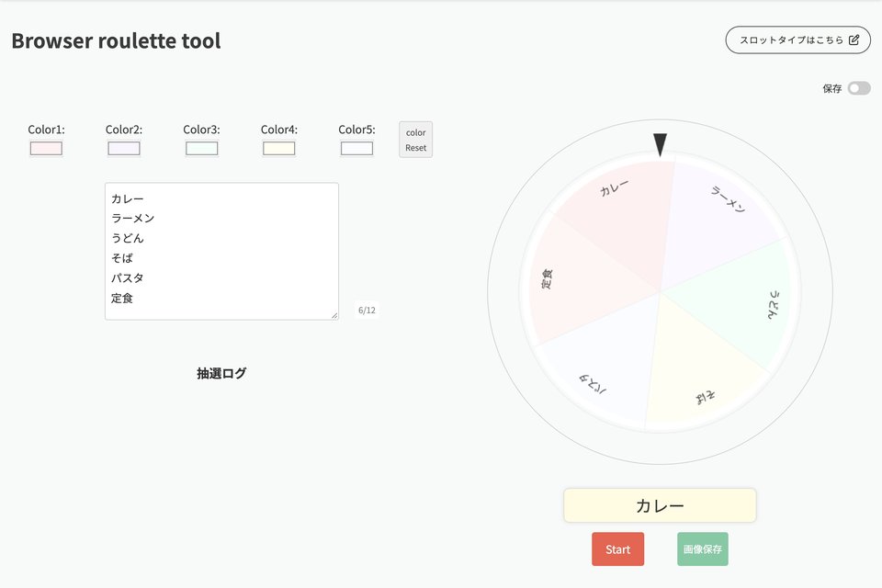Start the roulette spin
This screenshot has width=882, height=588.
coord(617,549)
